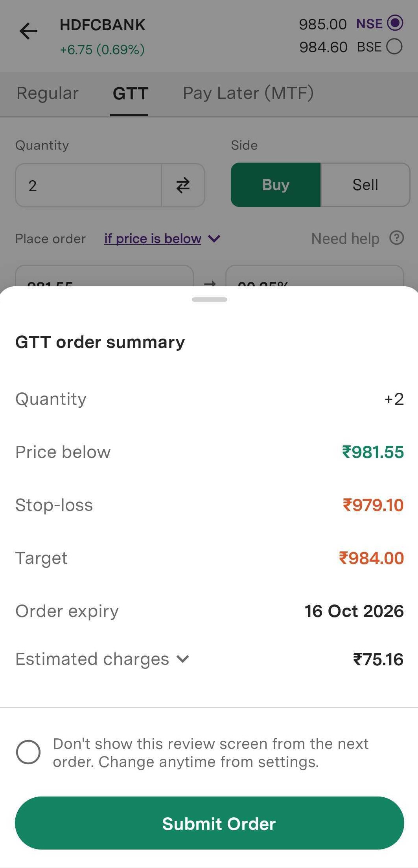Switch to the Regular tab
Screen dimensions: 418x868
coord(48,93)
